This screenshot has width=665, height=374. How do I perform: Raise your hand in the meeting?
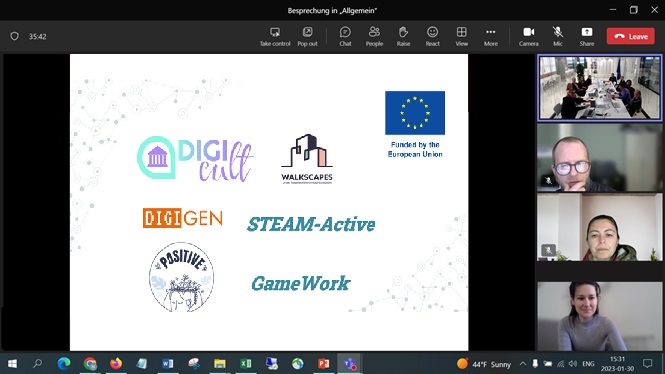click(x=403, y=36)
